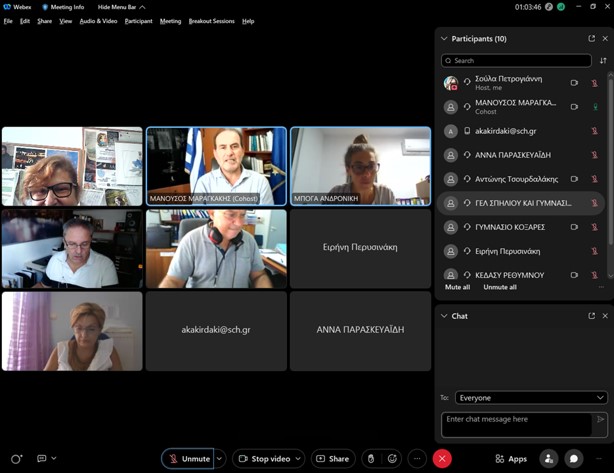Image resolution: width=614 pixels, height=473 pixels.
Task: Pop out the Participants panel
Action: [x=591, y=39]
